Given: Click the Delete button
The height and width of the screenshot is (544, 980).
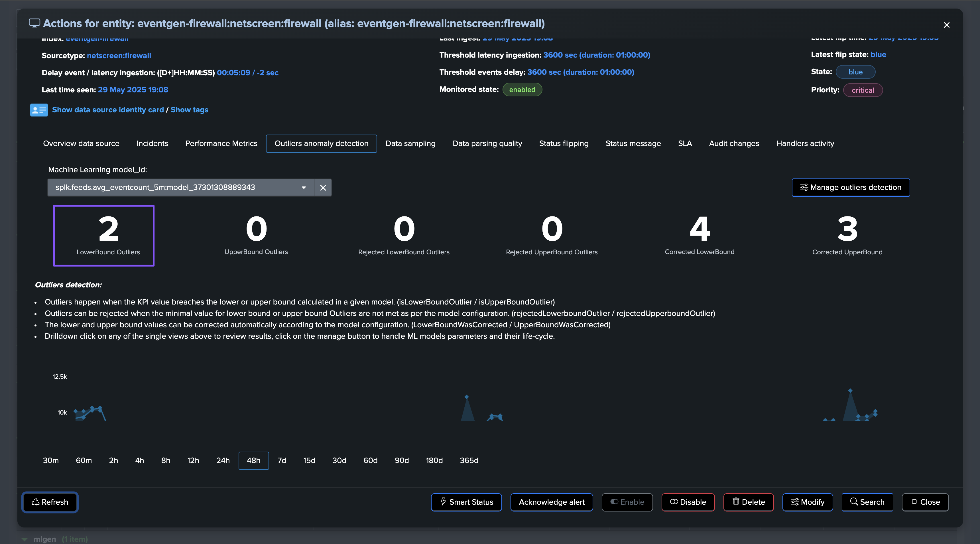Looking at the screenshot, I should (748, 502).
